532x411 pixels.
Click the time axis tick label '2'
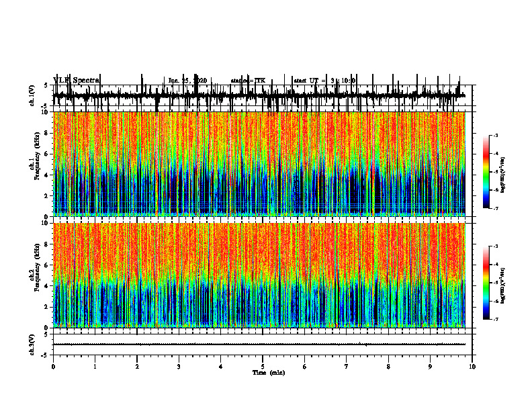point(137,367)
